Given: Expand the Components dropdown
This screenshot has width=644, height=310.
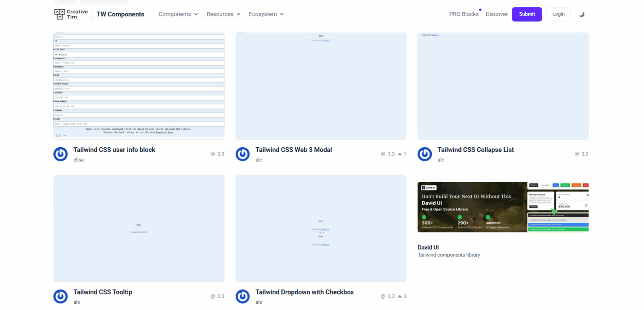Looking at the screenshot, I should pyautogui.click(x=178, y=14).
